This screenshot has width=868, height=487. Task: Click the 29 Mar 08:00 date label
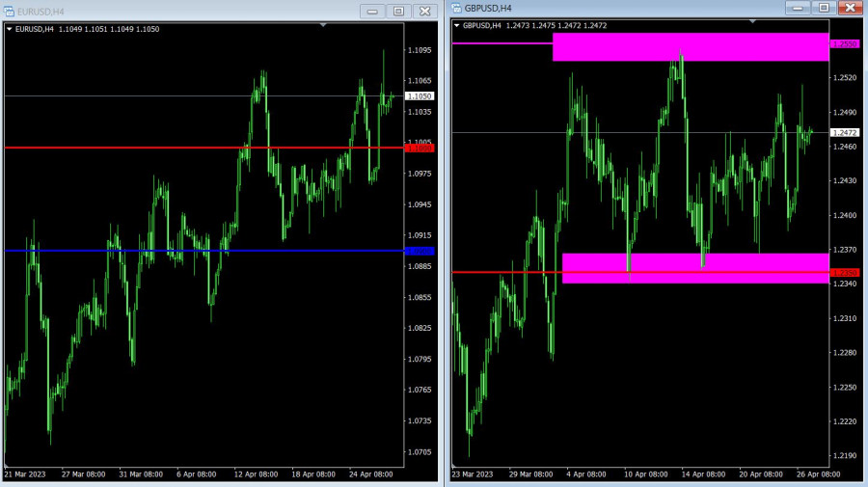point(530,474)
